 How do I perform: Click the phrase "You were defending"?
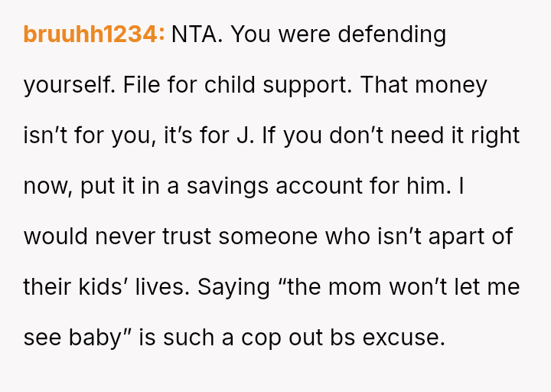click(x=338, y=34)
